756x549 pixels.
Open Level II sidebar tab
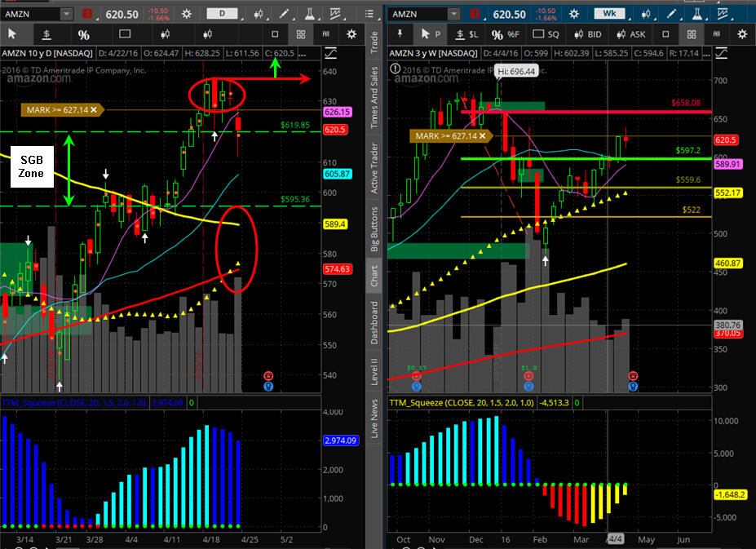[x=374, y=371]
